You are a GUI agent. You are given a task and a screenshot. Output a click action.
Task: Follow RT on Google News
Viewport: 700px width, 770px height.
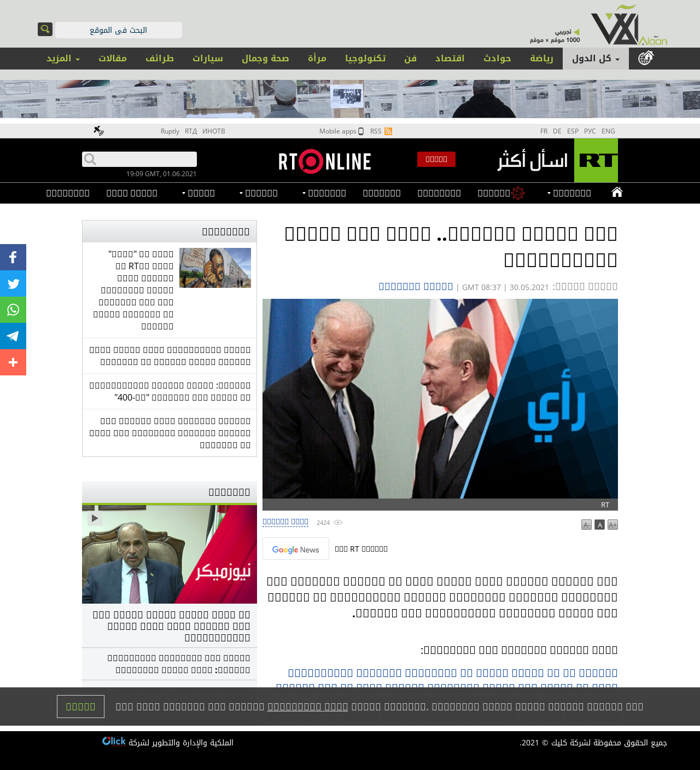(296, 549)
